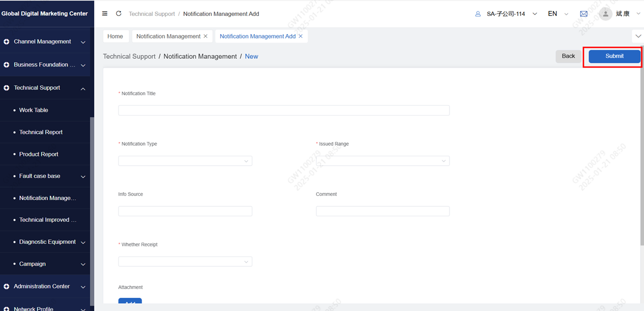Open the Notification Type dropdown
Image resolution: width=644 pixels, height=311 pixels.
[x=185, y=161]
